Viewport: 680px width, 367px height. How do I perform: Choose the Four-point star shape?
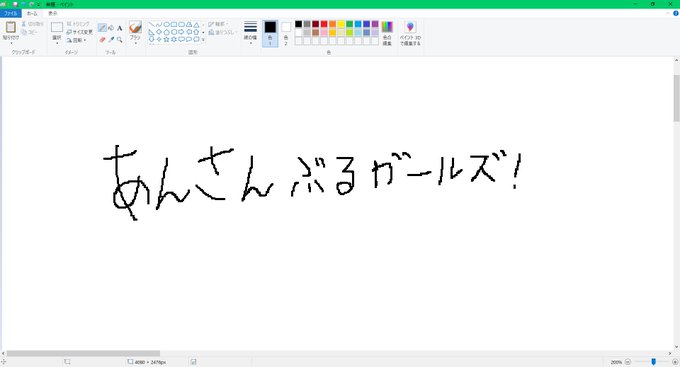[x=159, y=39]
